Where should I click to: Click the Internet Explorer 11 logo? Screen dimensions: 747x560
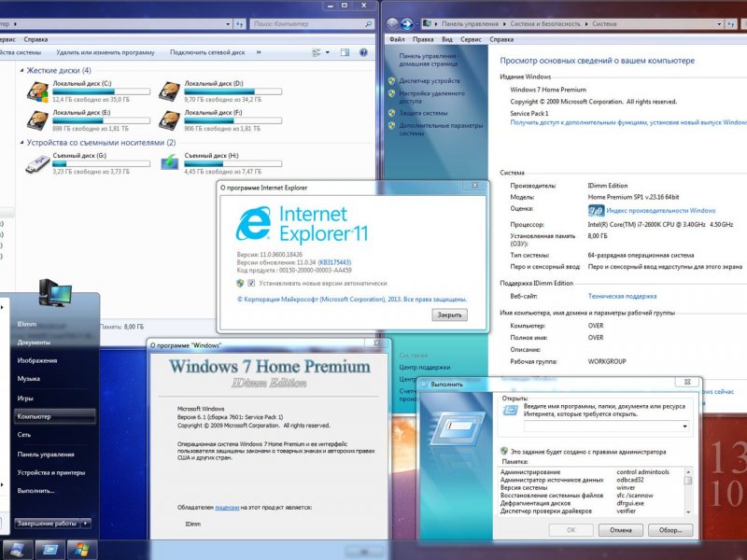click(302, 224)
